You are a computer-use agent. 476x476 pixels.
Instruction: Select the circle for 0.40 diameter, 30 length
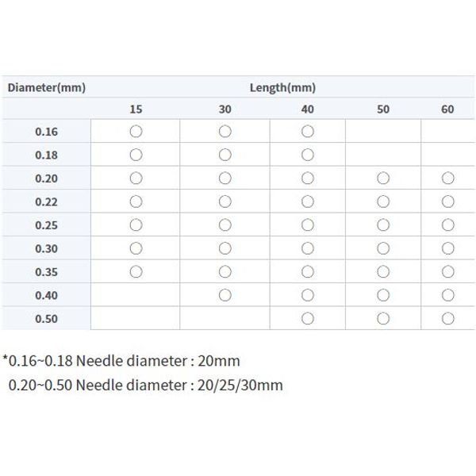click(225, 295)
